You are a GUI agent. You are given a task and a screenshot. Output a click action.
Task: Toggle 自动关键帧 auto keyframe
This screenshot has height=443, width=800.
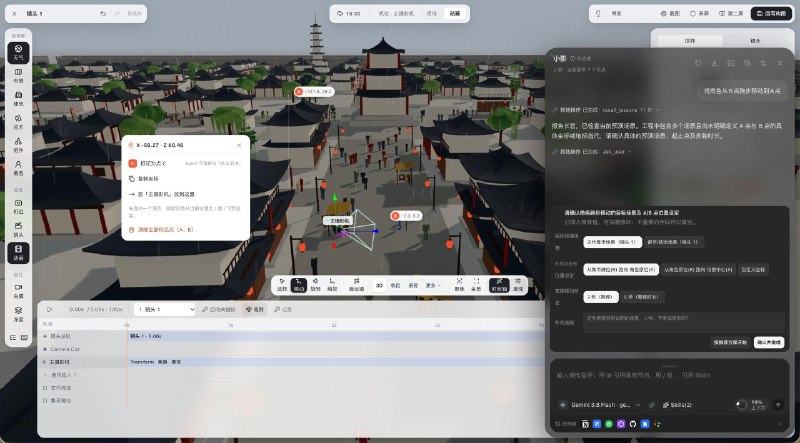[218, 309]
